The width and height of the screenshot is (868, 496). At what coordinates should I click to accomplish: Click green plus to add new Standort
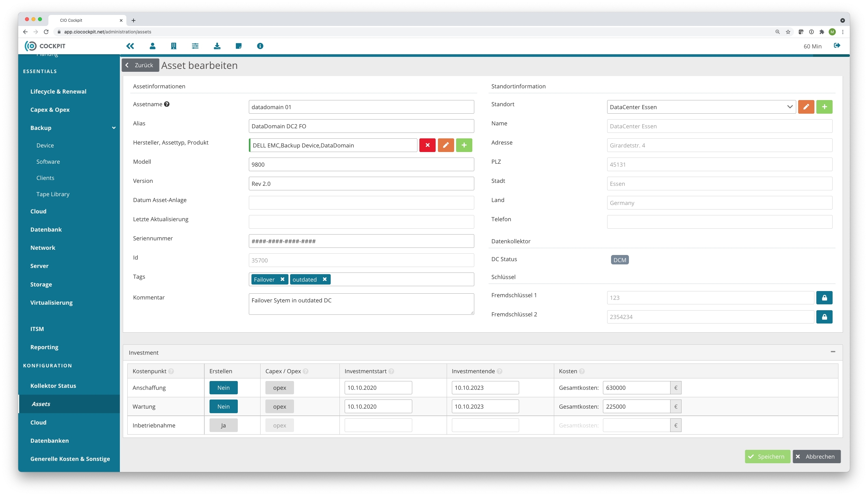point(824,107)
